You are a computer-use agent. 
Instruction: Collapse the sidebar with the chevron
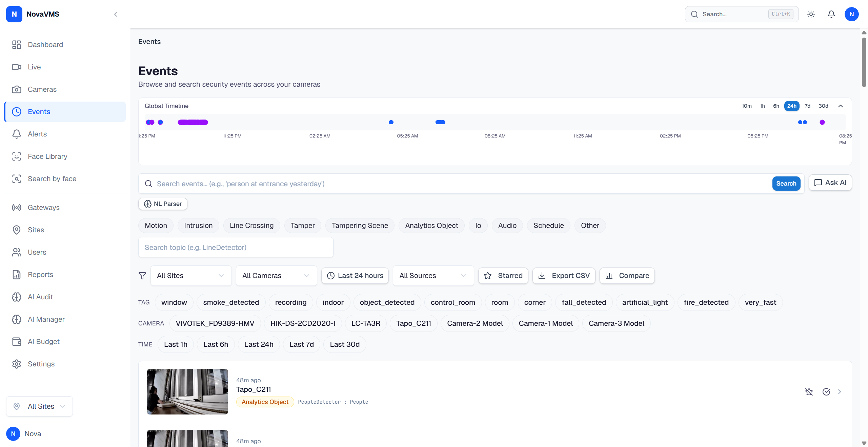(x=116, y=14)
